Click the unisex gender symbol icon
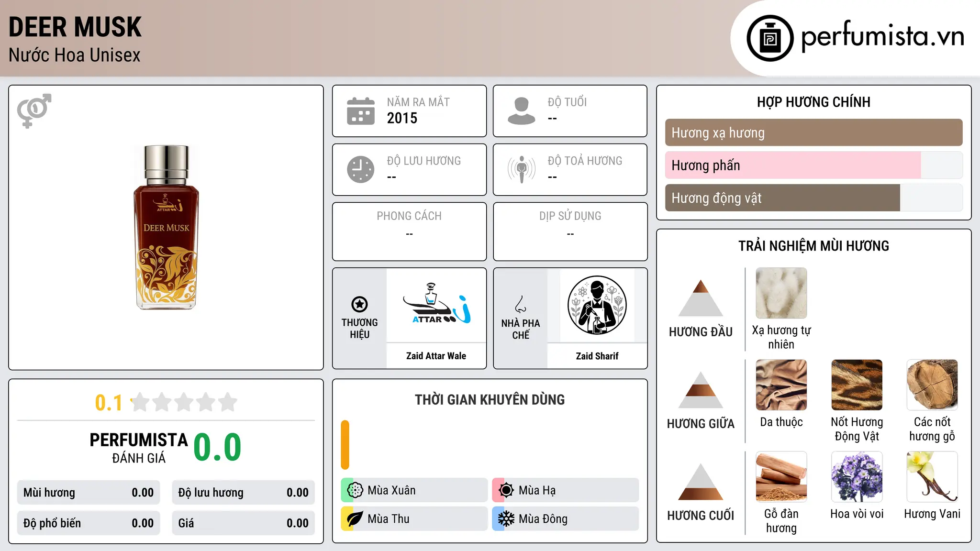Screen dimensions: 980x551 point(34,111)
